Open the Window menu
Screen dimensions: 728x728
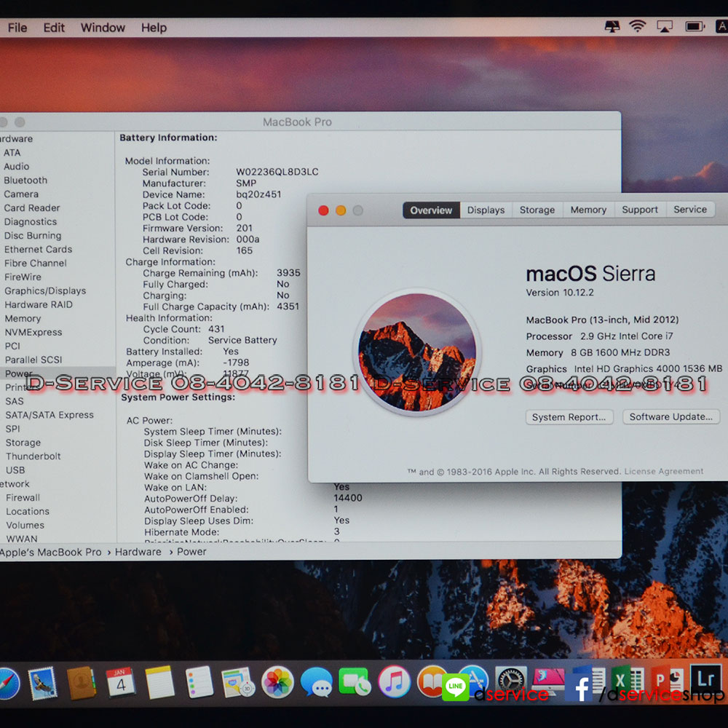[103, 28]
